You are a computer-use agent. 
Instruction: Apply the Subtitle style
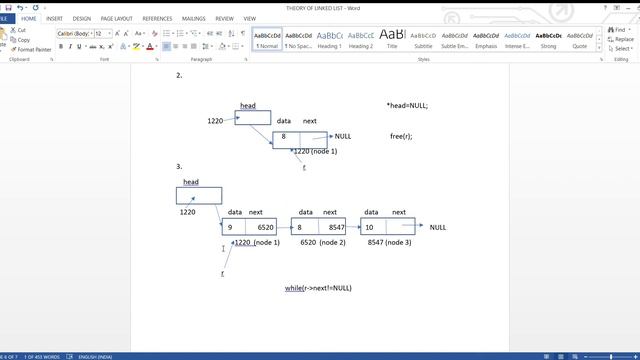tap(423, 40)
